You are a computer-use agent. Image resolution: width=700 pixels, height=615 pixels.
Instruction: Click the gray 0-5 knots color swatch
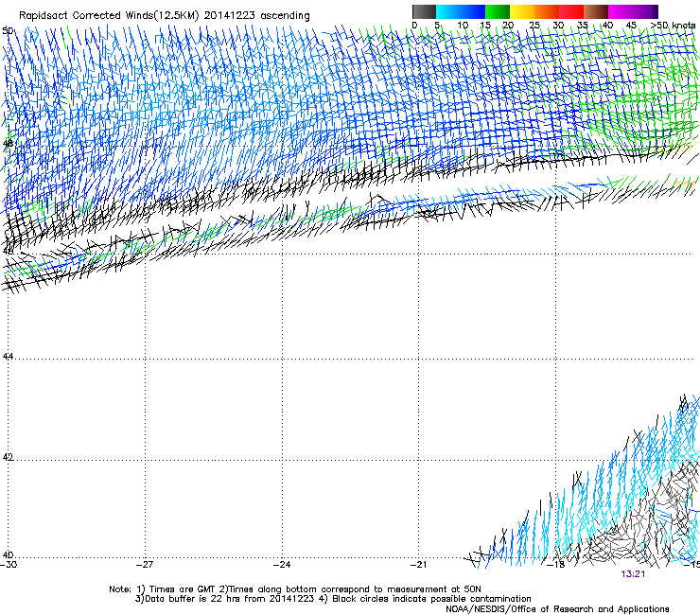click(x=424, y=11)
